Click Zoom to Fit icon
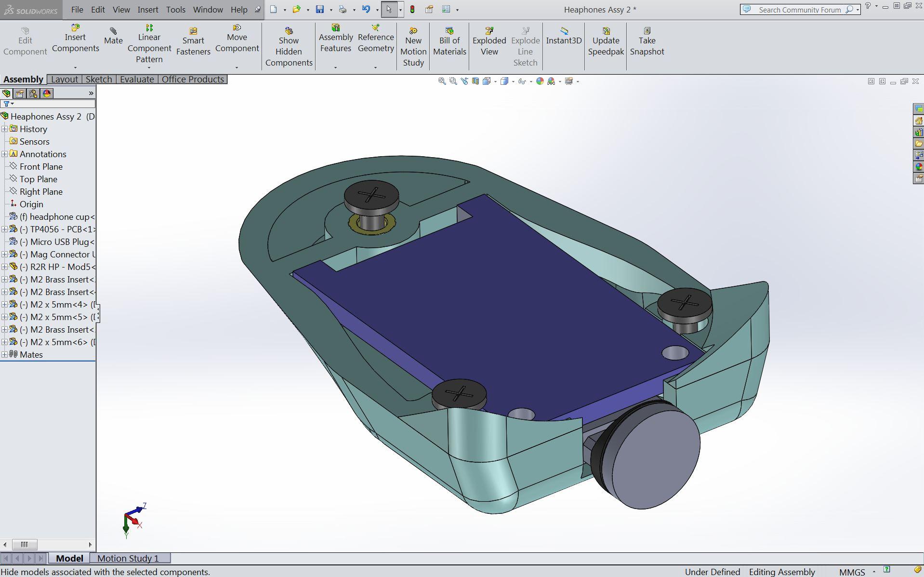Viewport: 924px width, 577px height. 442,81
